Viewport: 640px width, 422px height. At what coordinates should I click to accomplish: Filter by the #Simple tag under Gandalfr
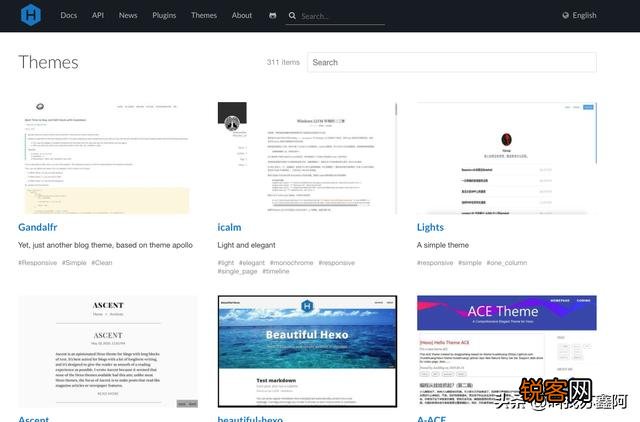tap(74, 263)
